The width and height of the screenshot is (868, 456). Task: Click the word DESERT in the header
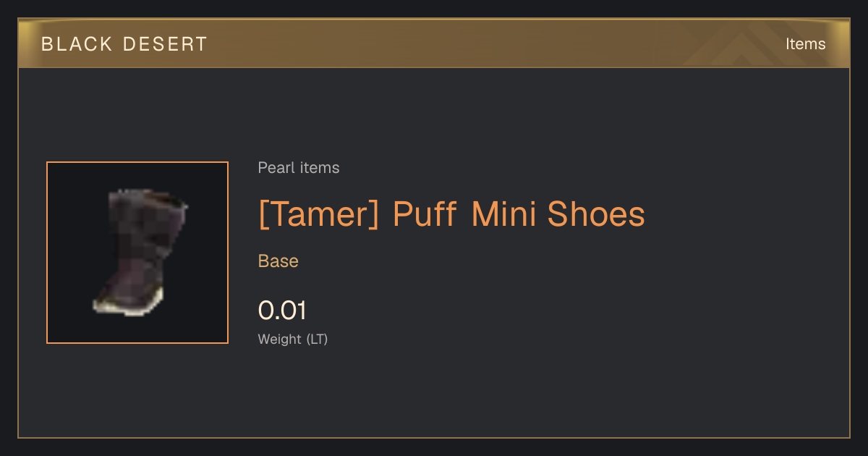[x=165, y=44]
